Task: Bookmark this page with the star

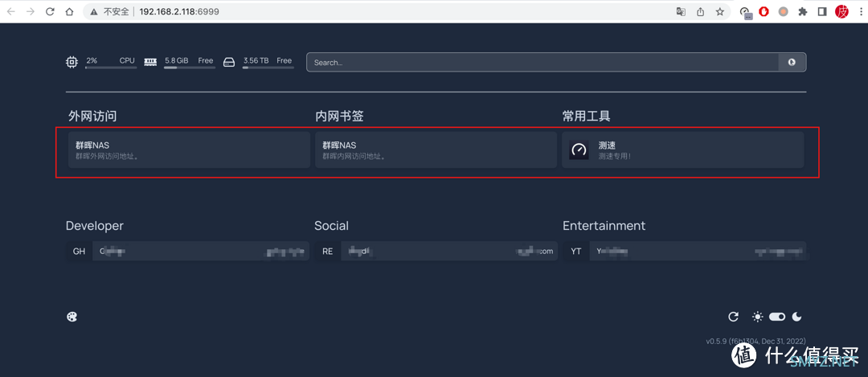Action: [719, 11]
